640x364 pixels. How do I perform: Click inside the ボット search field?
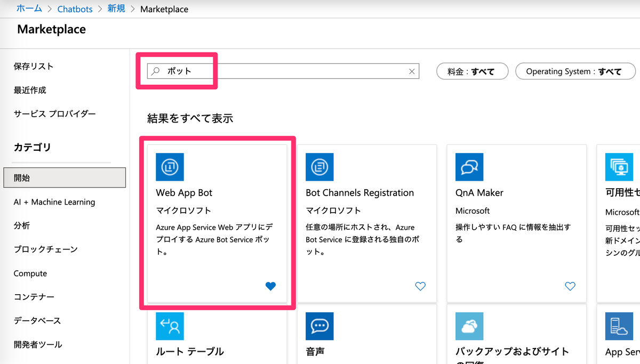240,70
